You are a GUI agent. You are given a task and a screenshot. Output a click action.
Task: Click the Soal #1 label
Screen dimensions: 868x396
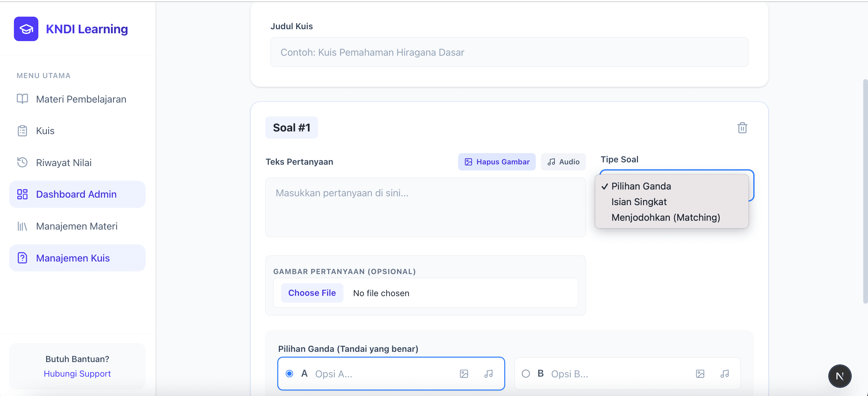point(292,128)
